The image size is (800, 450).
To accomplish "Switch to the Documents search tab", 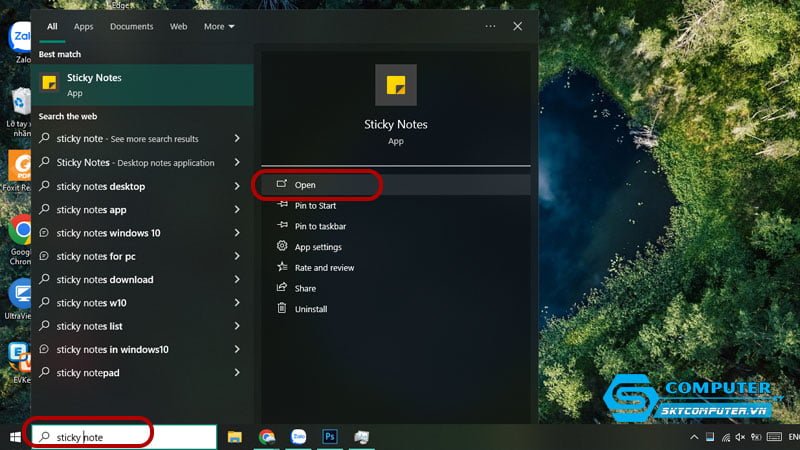I will point(132,27).
